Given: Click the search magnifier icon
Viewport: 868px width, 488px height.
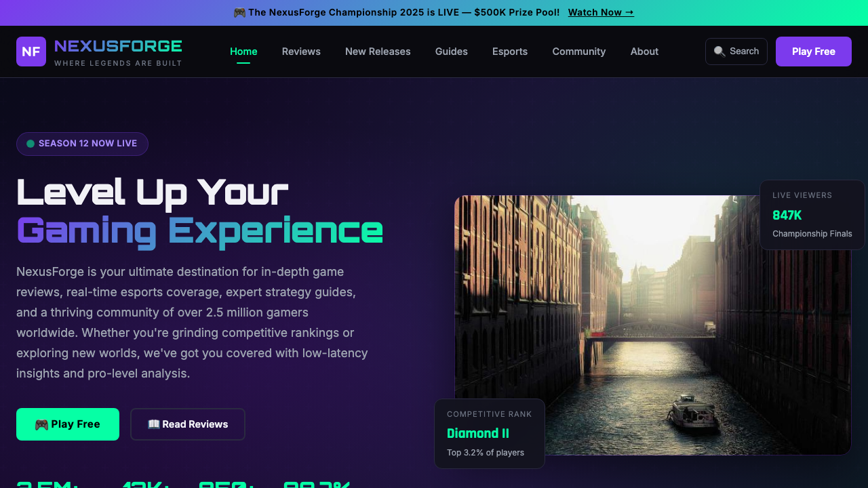Looking at the screenshot, I should pos(719,51).
